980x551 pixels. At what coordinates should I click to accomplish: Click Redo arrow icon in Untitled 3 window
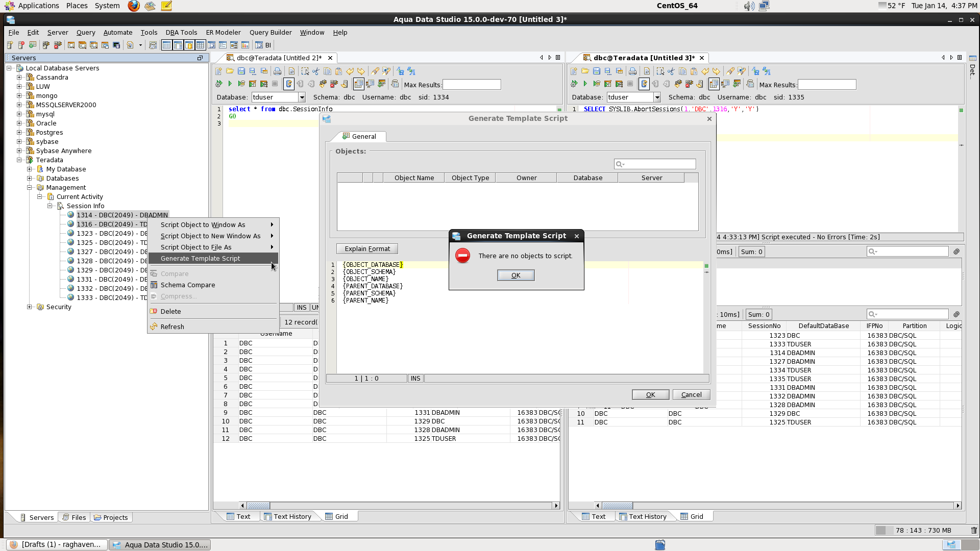pos(716,71)
